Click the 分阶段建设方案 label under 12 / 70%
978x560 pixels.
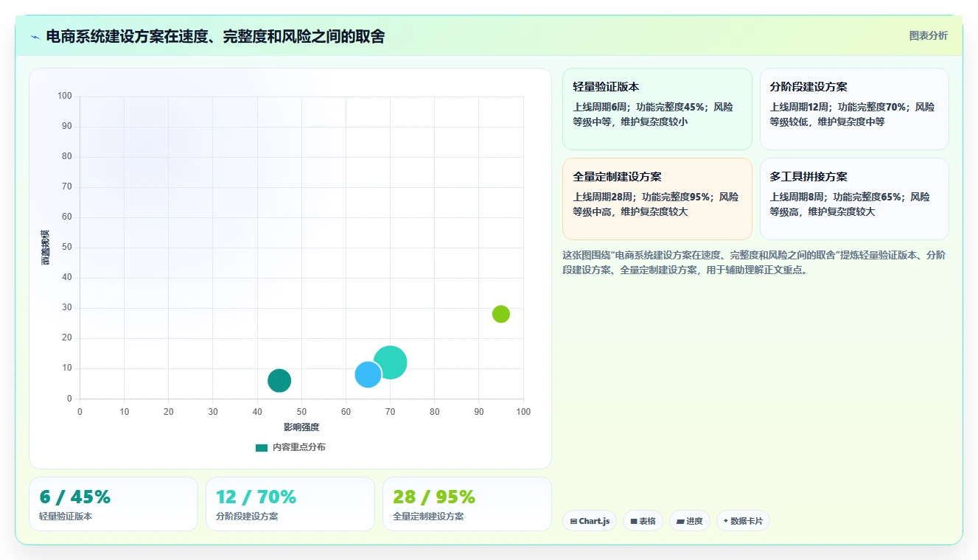coord(247,517)
